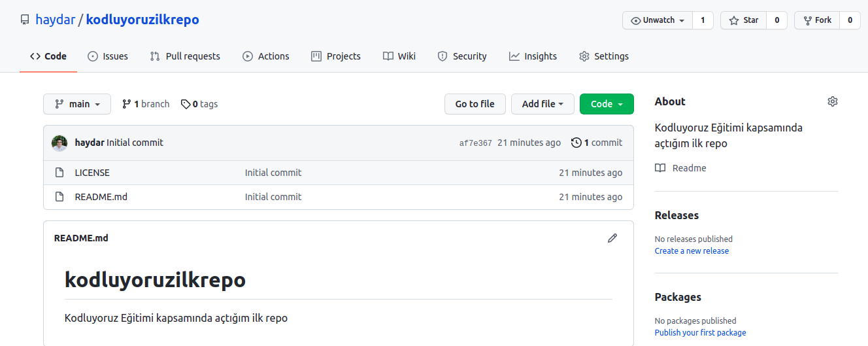Viewport: 868px width, 346px height.
Task: Open the latest Initial commit message link
Action: pyautogui.click(x=135, y=143)
